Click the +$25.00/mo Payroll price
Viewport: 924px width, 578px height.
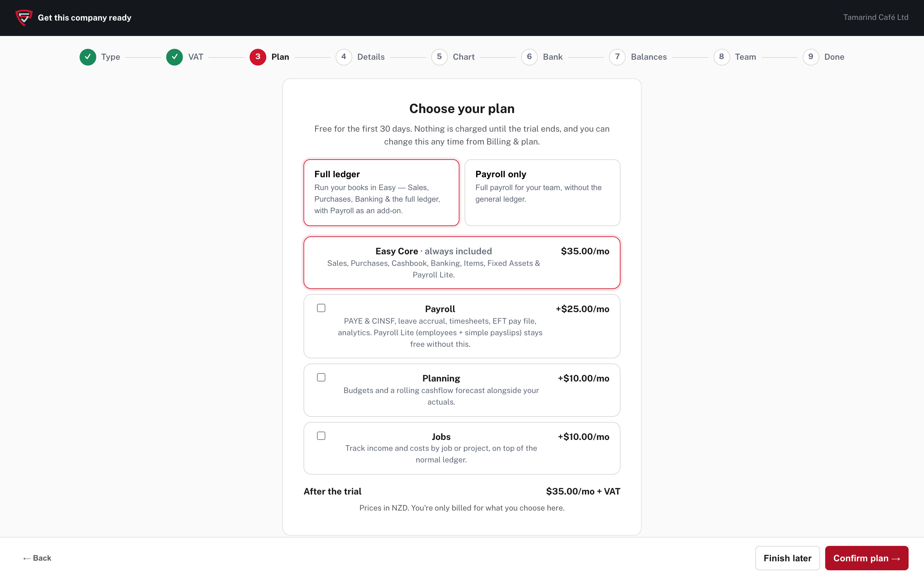click(x=582, y=309)
